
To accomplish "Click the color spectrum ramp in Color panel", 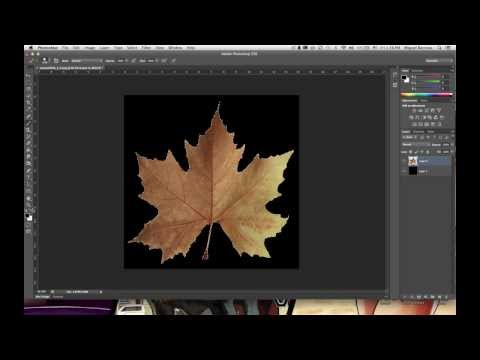I will click(427, 95).
